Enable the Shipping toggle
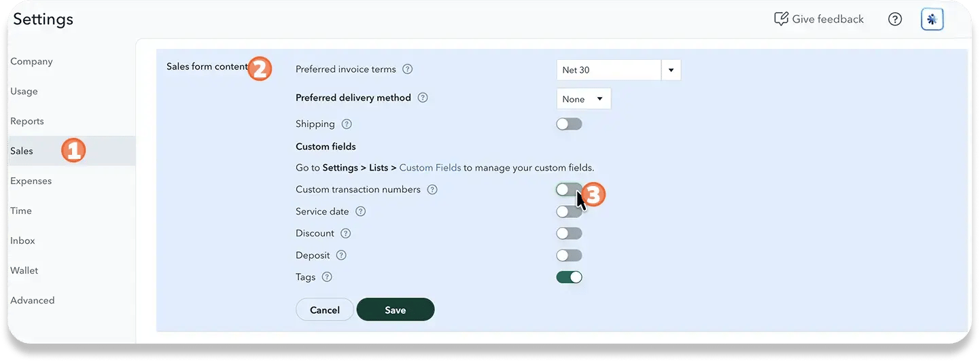Image resolution: width=980 pixels, height=362 pixels. [x=569, y=124]
